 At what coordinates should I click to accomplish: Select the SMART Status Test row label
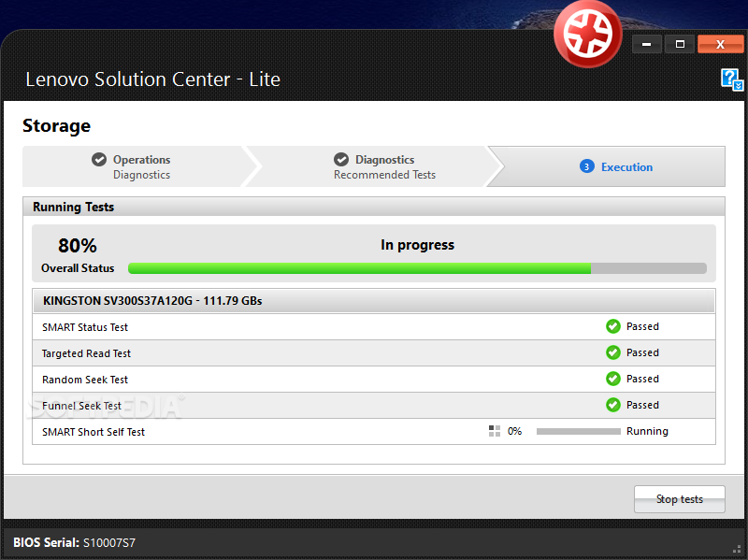(x=85, y=327)
